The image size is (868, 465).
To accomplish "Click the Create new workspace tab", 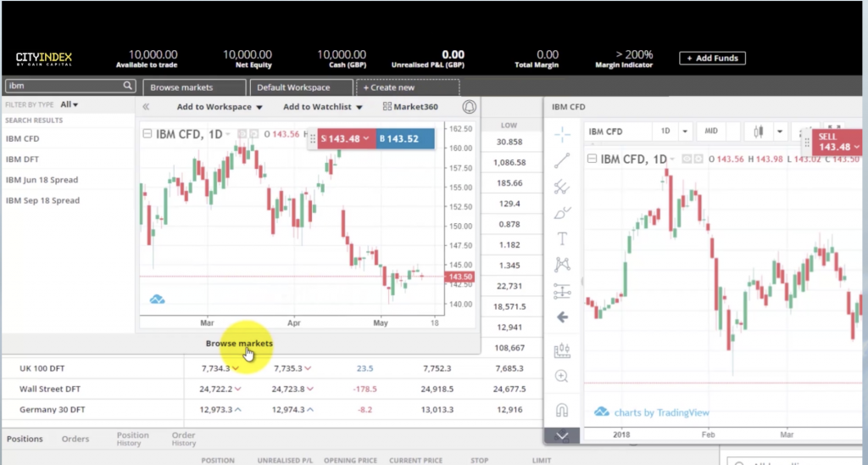I will coord(408,87).
